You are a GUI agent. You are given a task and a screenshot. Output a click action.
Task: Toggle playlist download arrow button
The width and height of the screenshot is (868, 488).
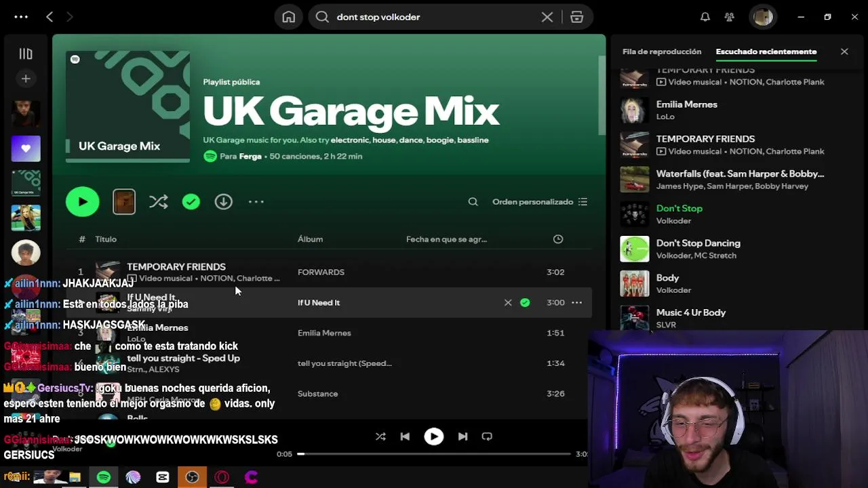pyautogui.click(x=224, y=201)
